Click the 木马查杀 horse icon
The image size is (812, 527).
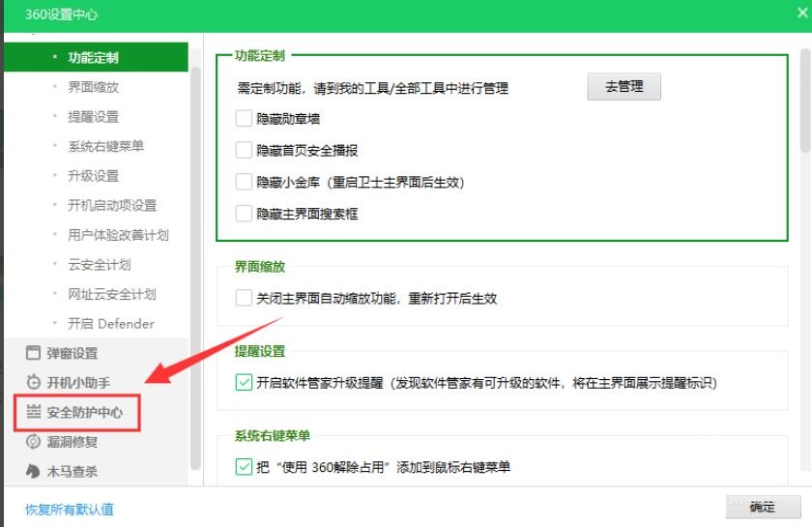point(33,471)
